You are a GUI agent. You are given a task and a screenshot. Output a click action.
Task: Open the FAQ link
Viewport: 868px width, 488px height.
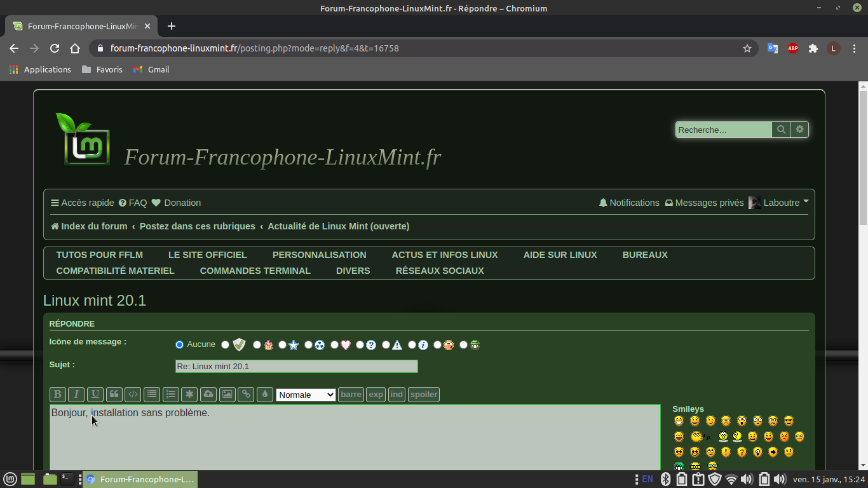coord(133,203)
